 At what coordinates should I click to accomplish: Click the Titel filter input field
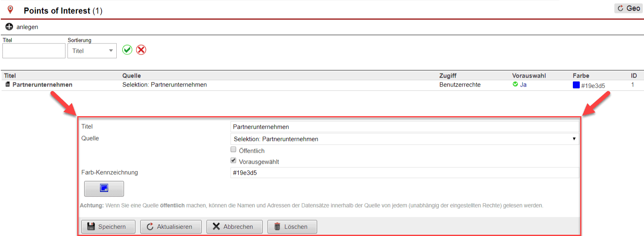pyautogui.click(x=34, y=51)
